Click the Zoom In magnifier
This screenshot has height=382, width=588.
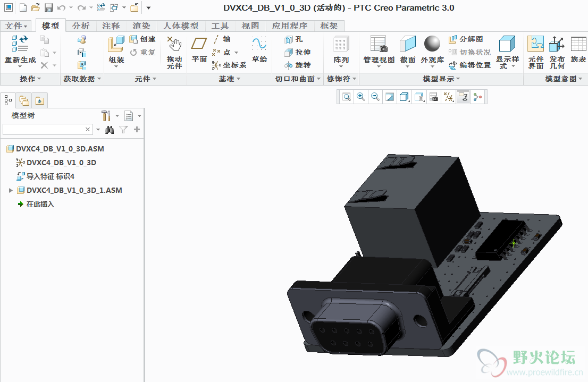coord(361,97)
